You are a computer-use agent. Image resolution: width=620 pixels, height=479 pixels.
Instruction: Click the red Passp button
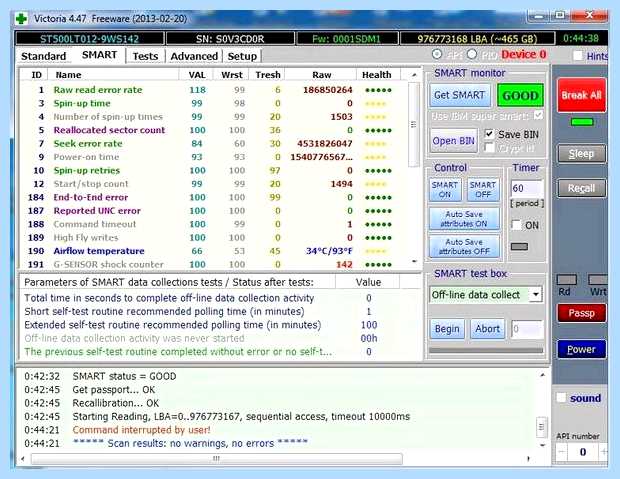coord(581,313)
